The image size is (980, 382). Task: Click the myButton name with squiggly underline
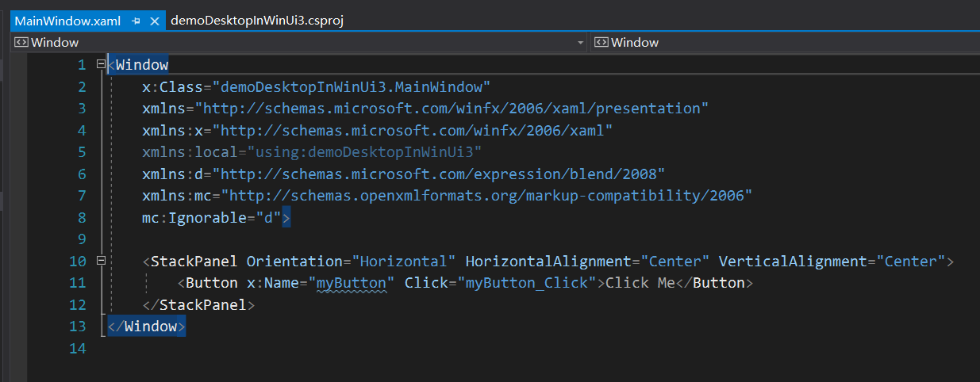click(x=351, y=283)
